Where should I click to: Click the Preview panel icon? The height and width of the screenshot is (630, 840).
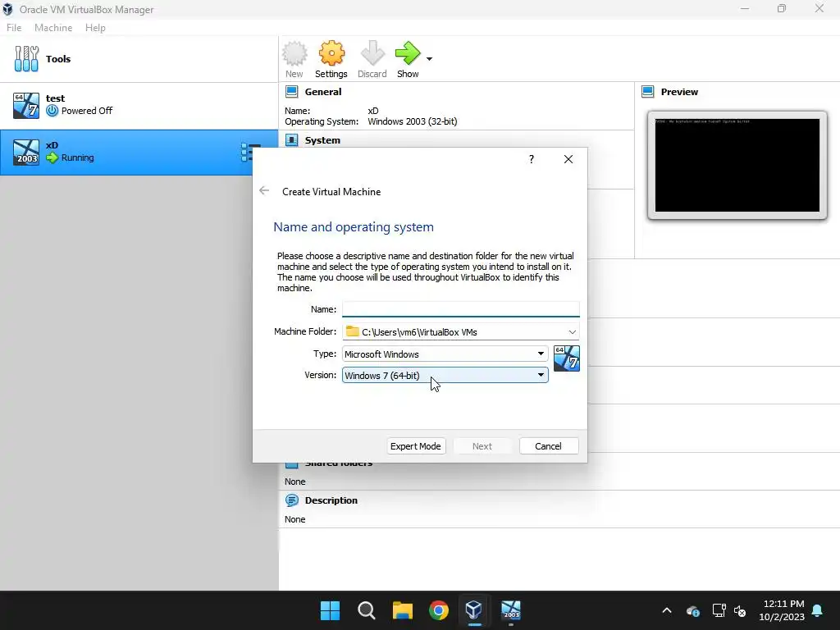648,92
